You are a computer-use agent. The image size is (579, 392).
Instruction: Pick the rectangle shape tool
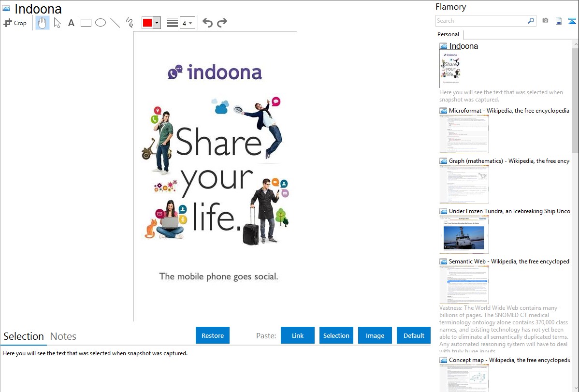click(86, 23)
